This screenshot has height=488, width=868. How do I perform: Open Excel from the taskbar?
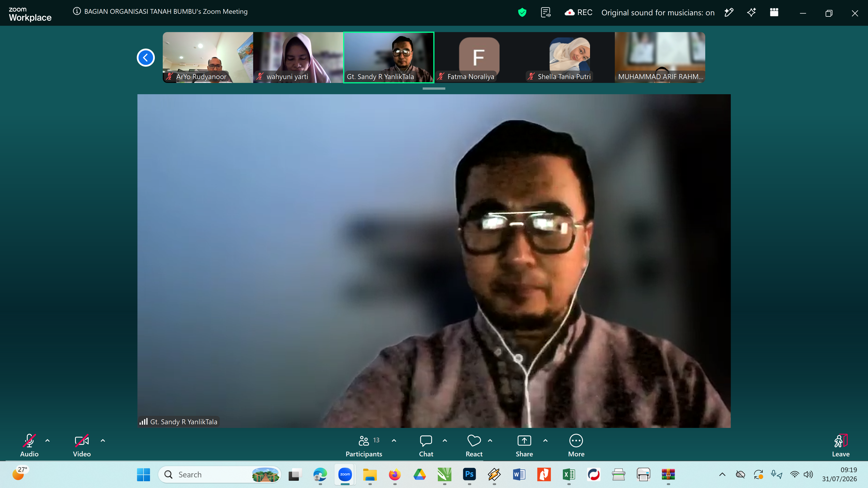pos(569,474)
